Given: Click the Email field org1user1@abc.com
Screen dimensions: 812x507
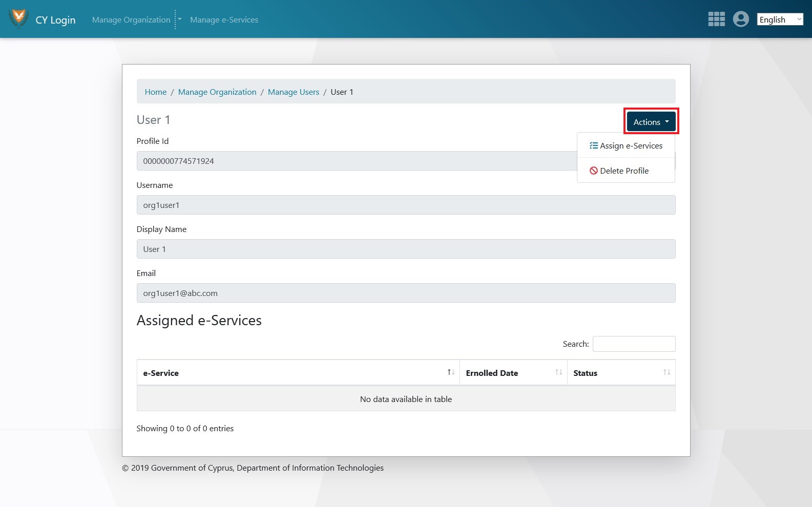Looking at the screenshot, I should [x=406, y=293].
